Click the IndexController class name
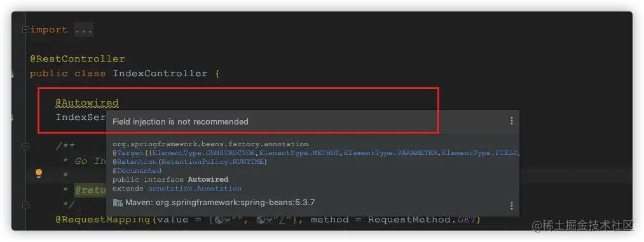Viewport: 644px width, 242px height. click(161, 74)
